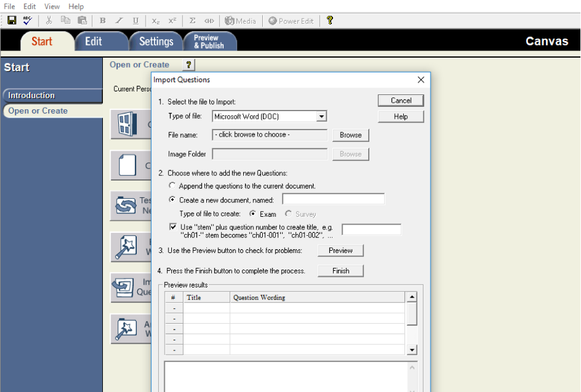This screenshot has height=392, width=581.
Task: Click the Import Questions icon in background list
Action: tap(123, 287)
